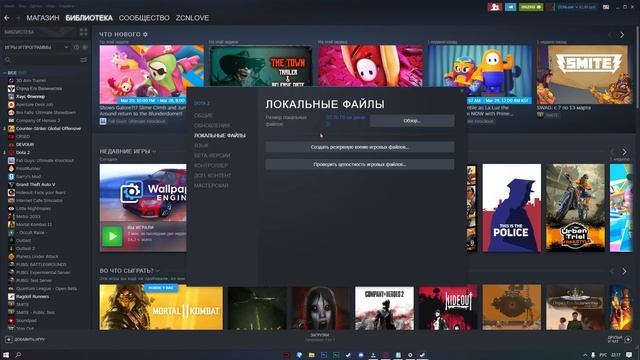This screenshot has width=640, height=360.
Task: Click Counter-Strike: Global Offensive game icon
Action: (x=11, y=129)
